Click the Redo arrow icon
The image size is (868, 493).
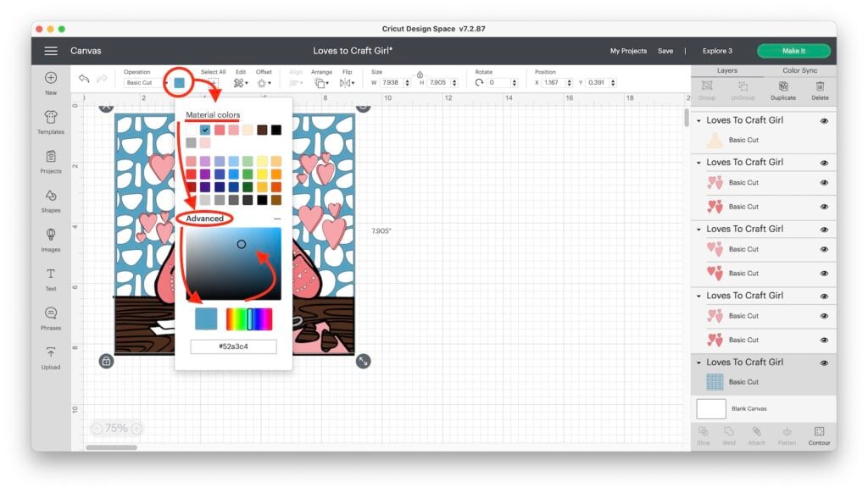pyautogui.click(x=102, y=79)
